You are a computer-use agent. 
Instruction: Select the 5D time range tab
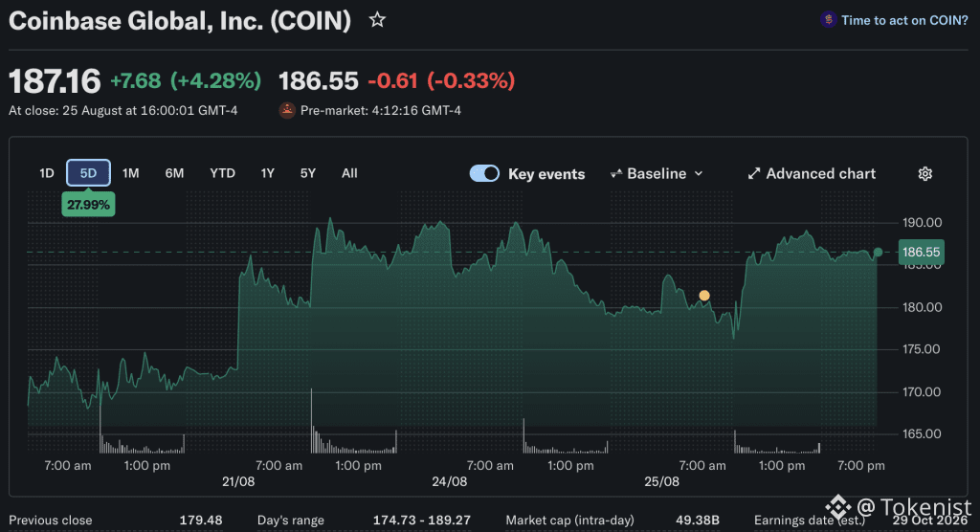tap(88, 173)
